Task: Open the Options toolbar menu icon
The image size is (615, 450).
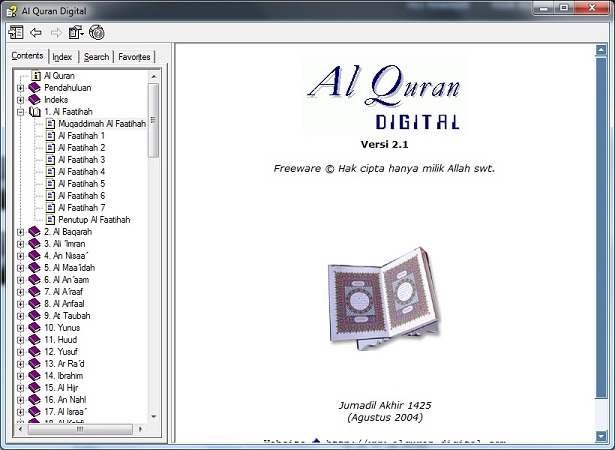Action: coord(76,33)
